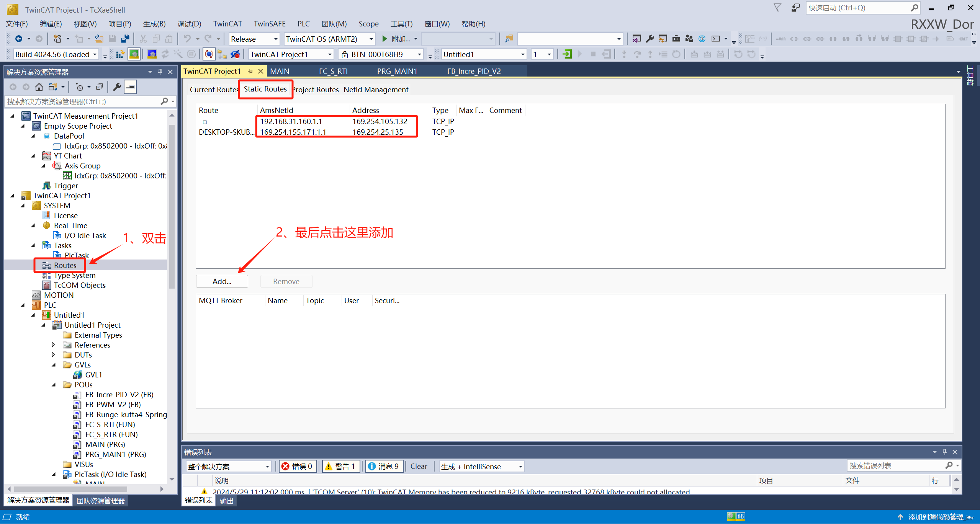The width and height of the screenshot is (980, 524).
Task: Toggle auto-hide pin on error list panel
Action: (x=945, y=452)
